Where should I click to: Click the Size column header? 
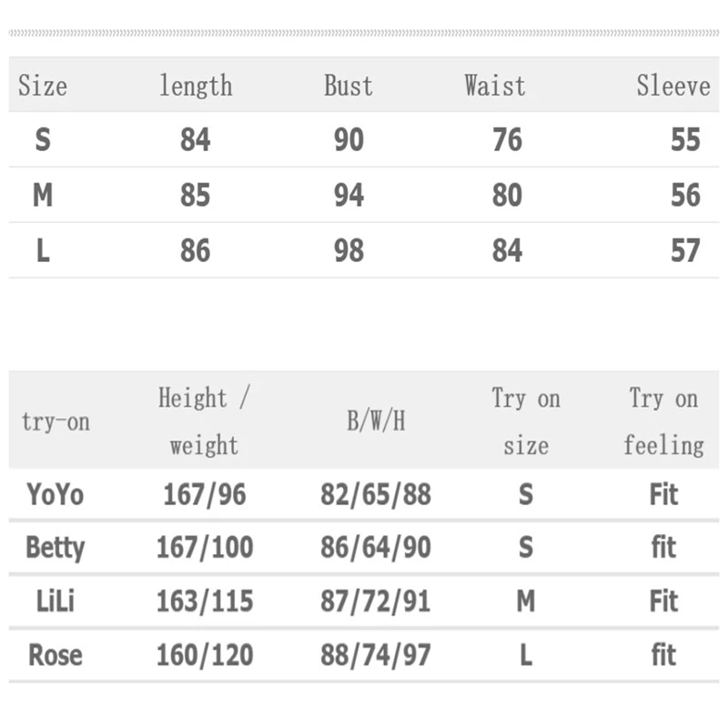43,86
